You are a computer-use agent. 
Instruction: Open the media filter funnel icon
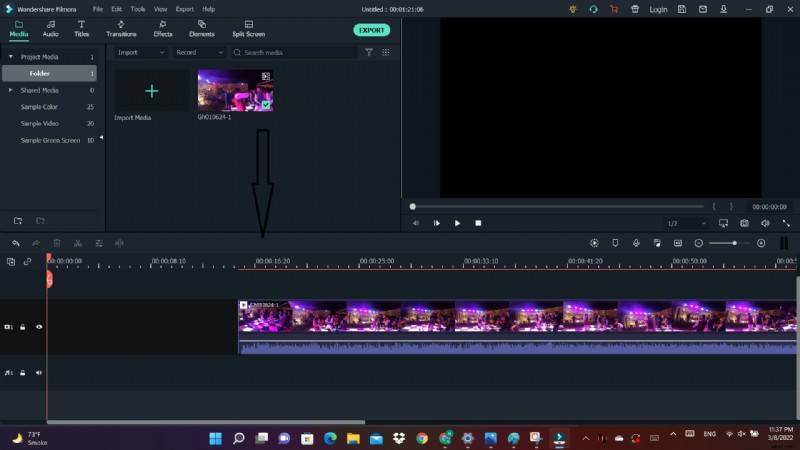[x=369, y=52]
